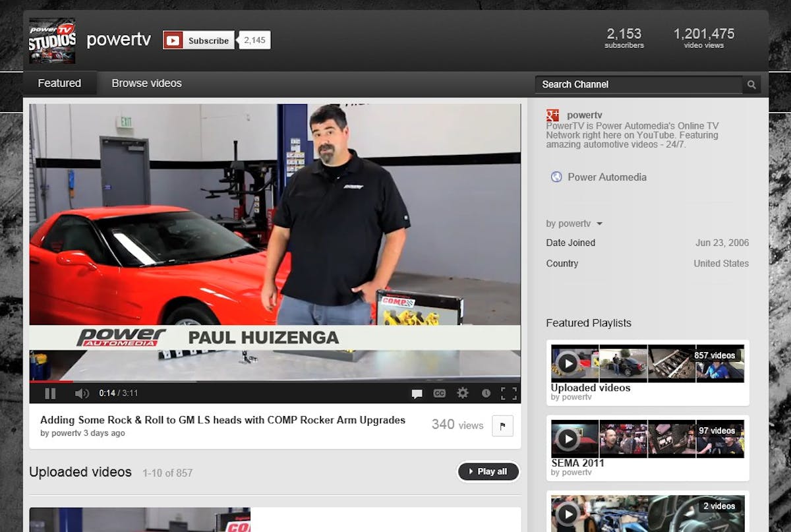
Task: Click the Watch Later clock icon
Action: point(486,394)
